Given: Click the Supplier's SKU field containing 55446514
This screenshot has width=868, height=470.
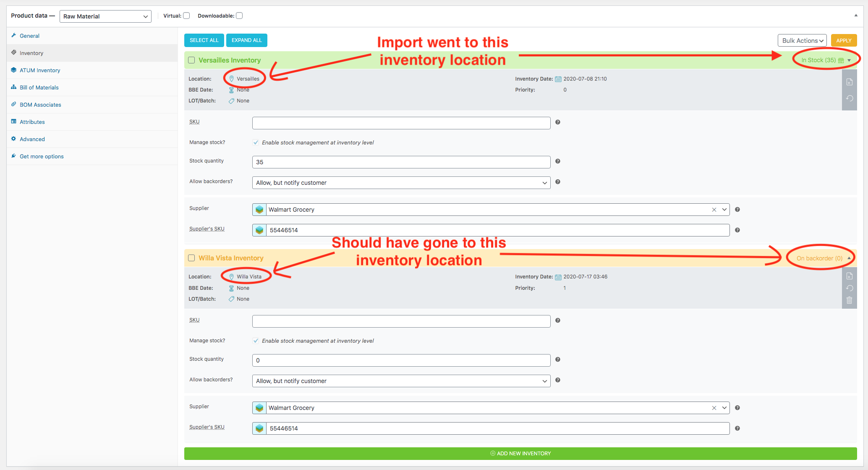Looking at the screenshot, I should [x=420, y=230].
